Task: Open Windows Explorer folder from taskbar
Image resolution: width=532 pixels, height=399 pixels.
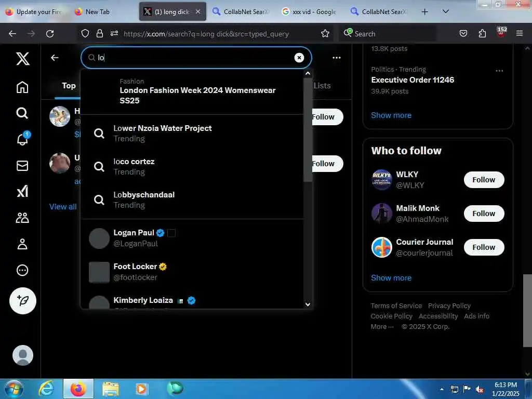Action: click(x=111, y=389)
